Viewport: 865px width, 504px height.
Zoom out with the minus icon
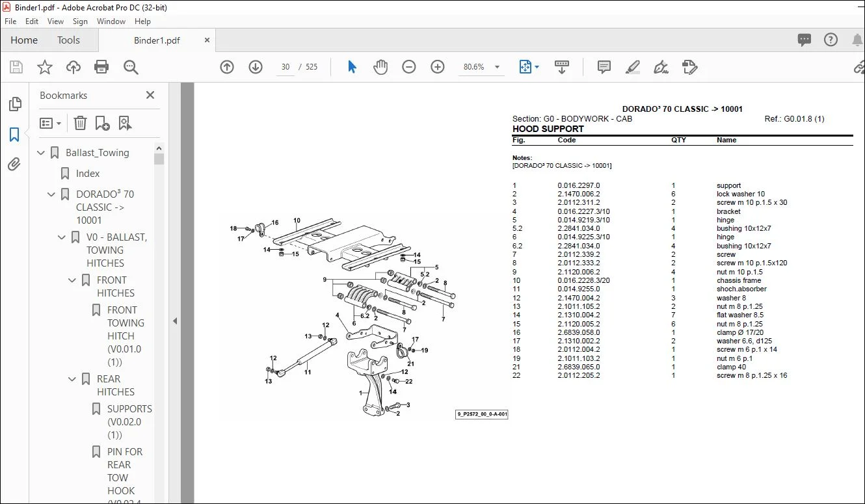(x=409, y=67)
